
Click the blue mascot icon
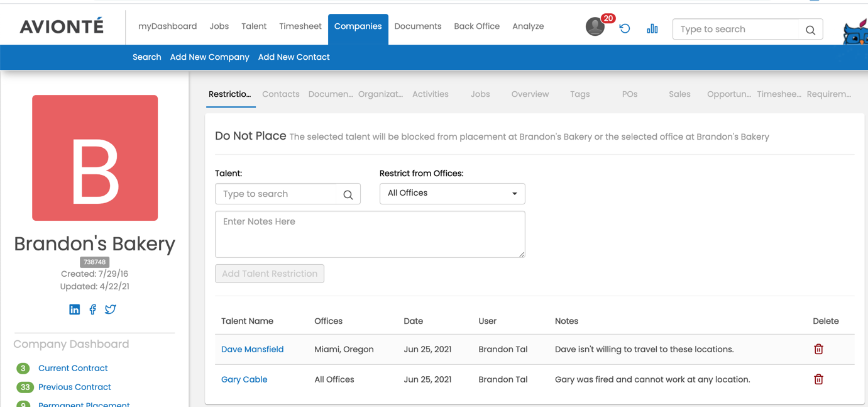855,33
